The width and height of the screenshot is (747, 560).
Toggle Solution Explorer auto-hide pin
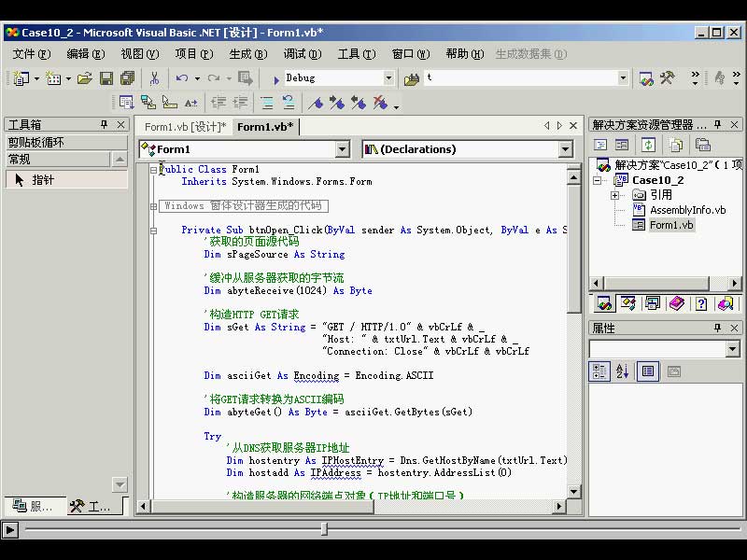tap(717, 124)
